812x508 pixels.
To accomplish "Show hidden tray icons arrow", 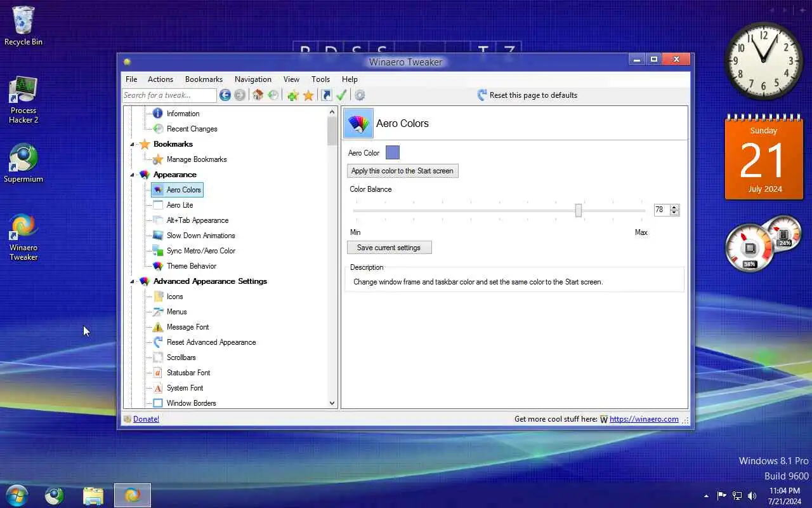I will (x=706, y=496).
